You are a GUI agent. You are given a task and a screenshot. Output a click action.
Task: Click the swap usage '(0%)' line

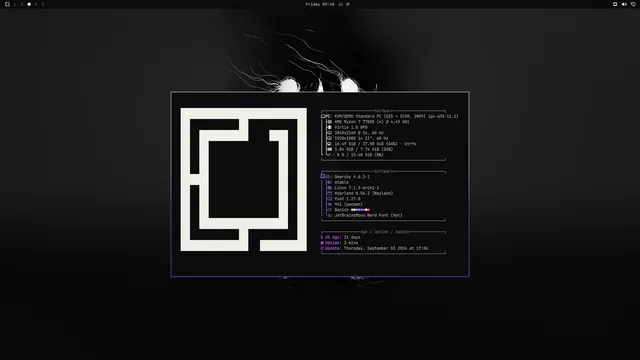(x=360, y=155)
